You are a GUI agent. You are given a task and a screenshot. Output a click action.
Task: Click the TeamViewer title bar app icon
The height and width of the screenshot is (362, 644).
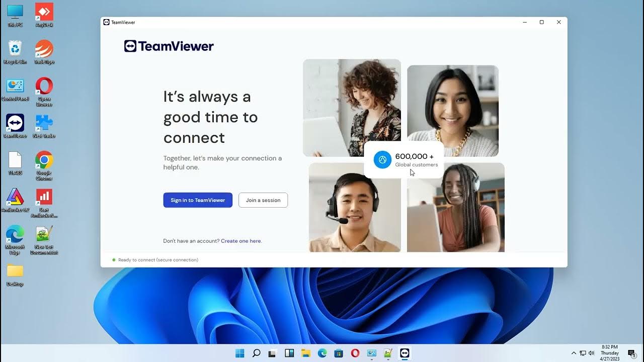(106, 22)
